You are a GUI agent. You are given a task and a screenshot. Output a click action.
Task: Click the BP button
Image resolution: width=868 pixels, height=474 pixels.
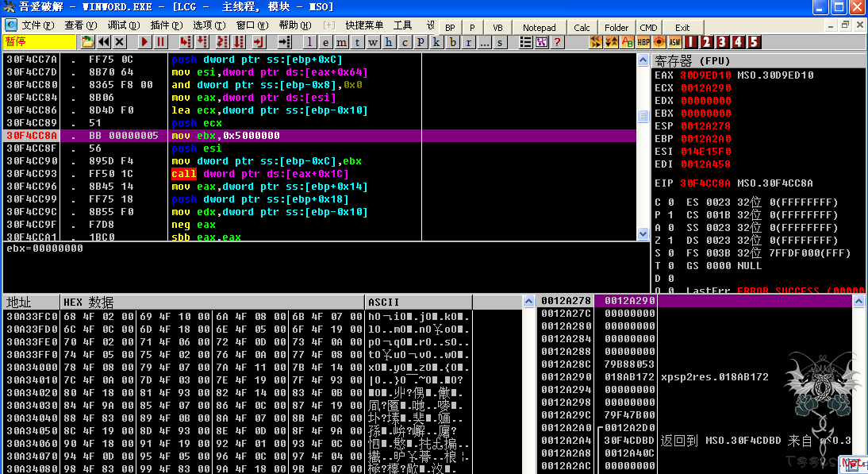point(450,28)
